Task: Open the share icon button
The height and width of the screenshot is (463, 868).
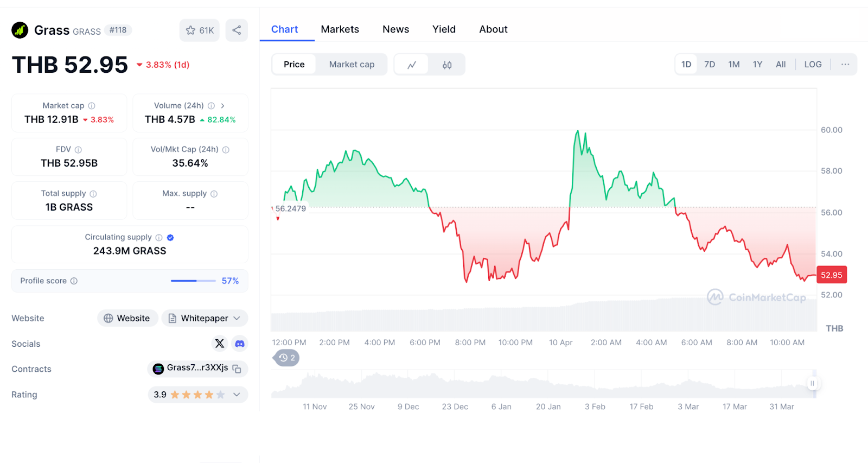Action: [237, 30]
